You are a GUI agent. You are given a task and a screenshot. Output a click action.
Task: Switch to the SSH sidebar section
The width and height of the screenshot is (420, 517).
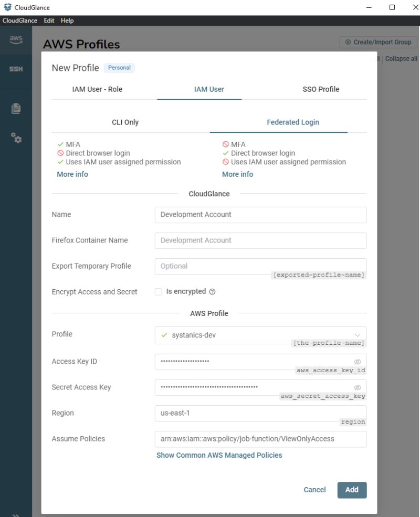point(16,69)
